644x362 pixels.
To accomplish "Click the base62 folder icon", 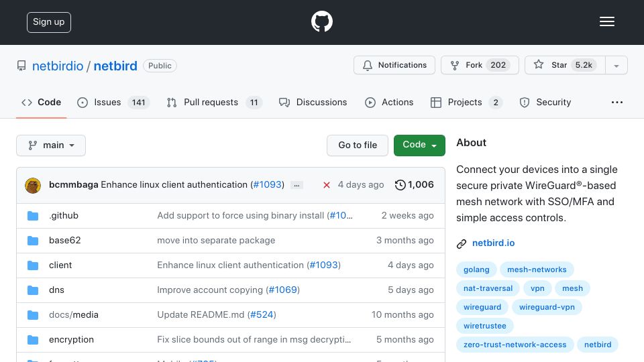I will click(x=33, y=241).
